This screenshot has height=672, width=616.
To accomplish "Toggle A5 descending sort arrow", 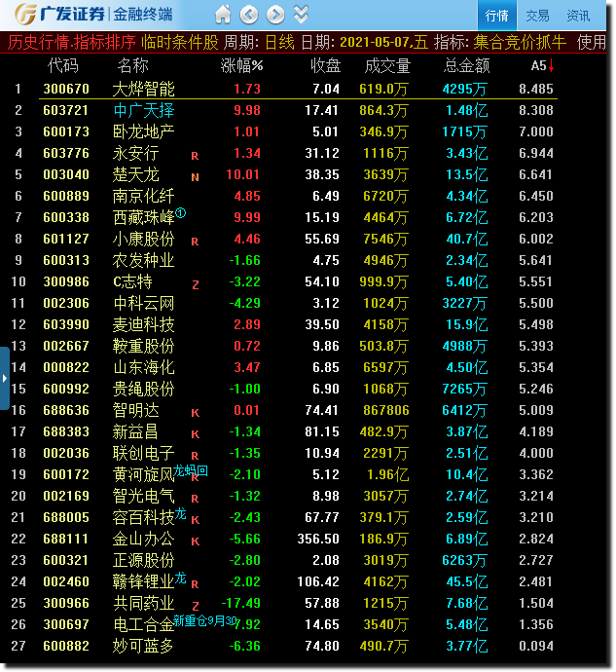I will (551, 65).
